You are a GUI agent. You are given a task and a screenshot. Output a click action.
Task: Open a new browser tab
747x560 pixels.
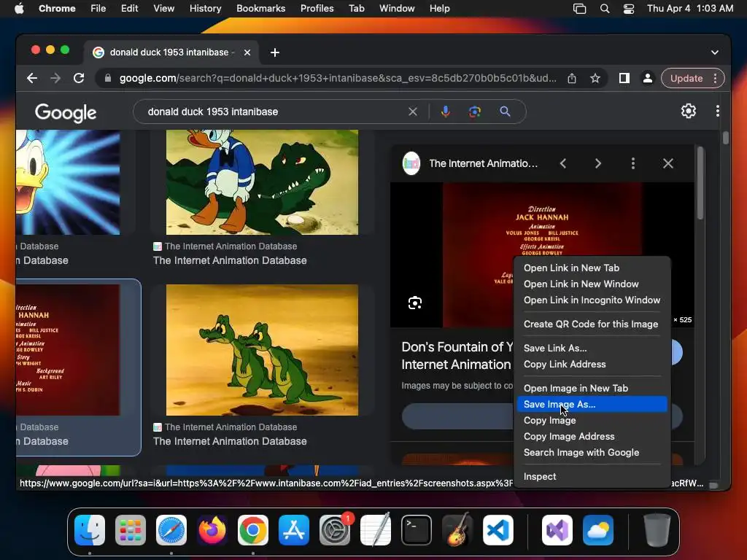coord(275,52)
